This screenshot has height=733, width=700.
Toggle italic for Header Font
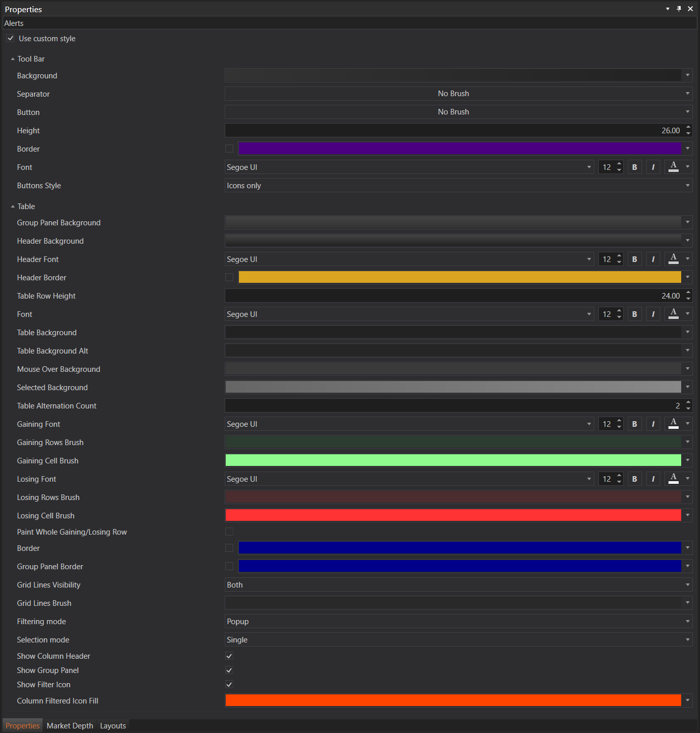click(x=653, y=259)
